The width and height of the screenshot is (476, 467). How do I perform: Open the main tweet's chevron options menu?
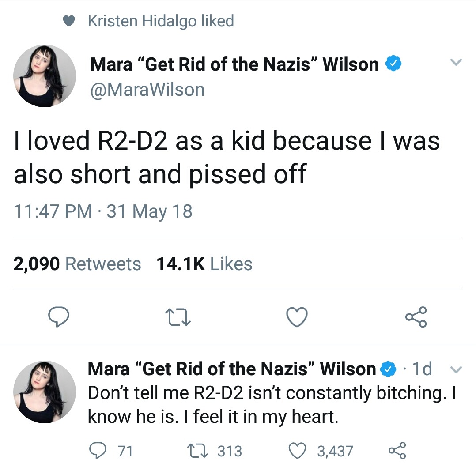(455, 64)
